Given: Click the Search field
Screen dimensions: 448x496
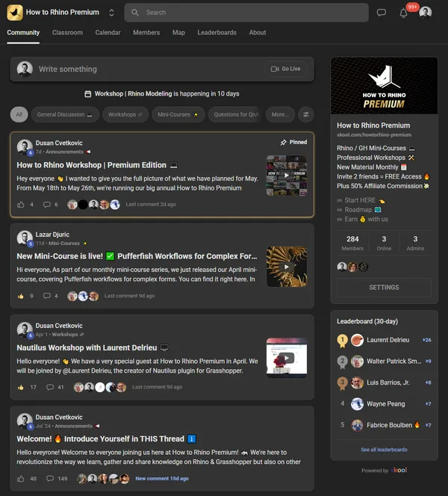Looking at the screenshot, I should click(x=246, y=13).
